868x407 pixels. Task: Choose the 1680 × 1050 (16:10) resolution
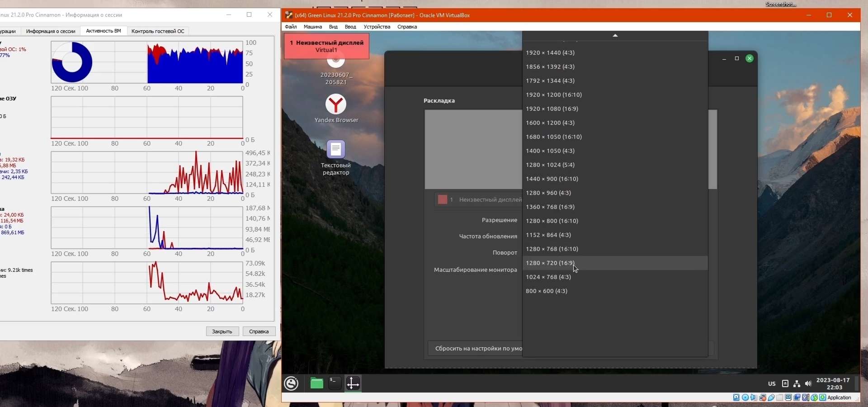click(x=615, y=137)
